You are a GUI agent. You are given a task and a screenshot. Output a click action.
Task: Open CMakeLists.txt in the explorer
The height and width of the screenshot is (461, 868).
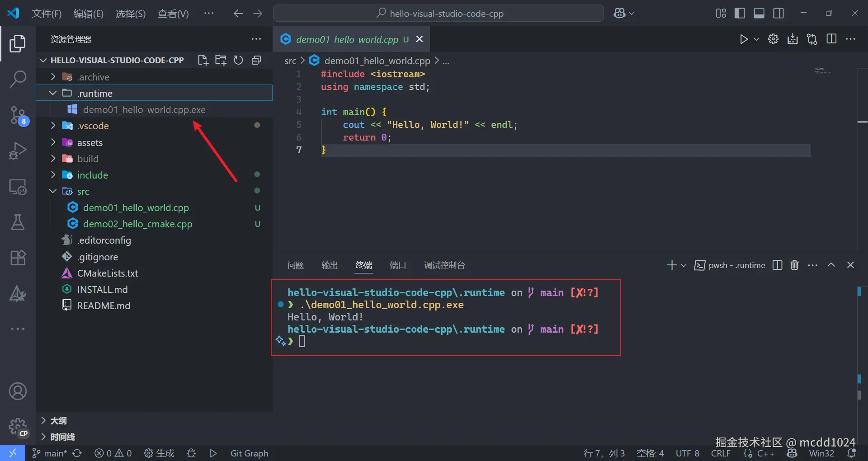point(154,273)
